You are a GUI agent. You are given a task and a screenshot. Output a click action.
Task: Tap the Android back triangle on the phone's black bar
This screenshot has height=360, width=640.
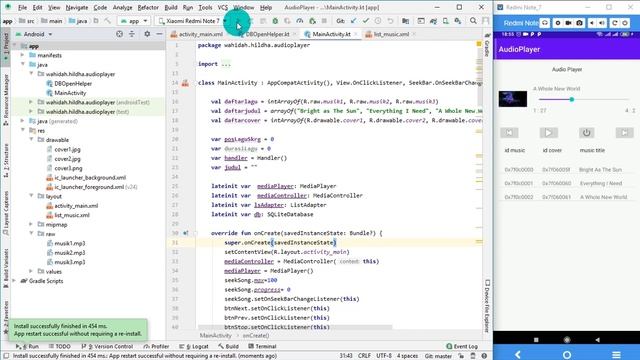coord(598,340)
